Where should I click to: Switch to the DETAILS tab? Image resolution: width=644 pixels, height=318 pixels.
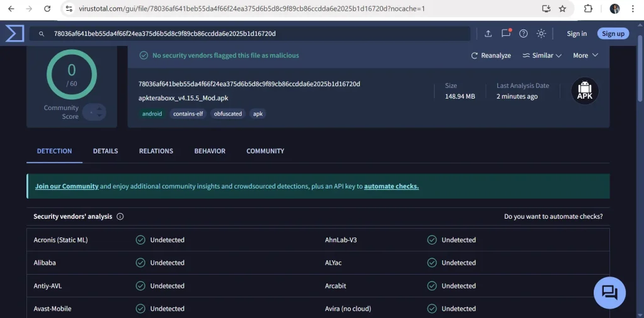[x=106, y=151]
